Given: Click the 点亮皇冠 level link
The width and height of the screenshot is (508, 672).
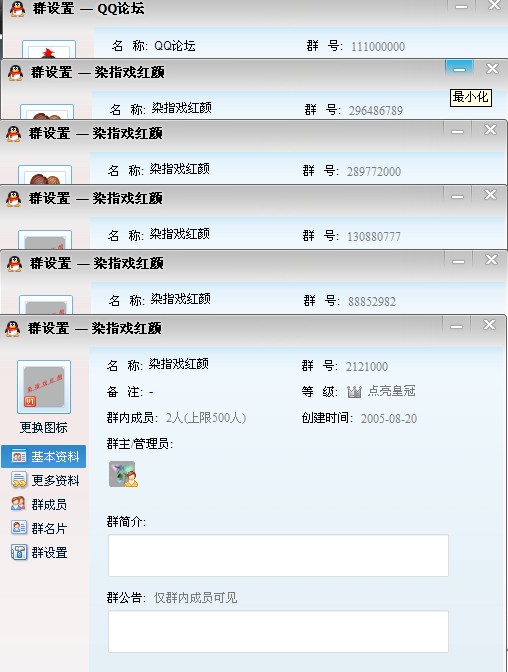Looking at the screenshot, I should click(392, 391).
